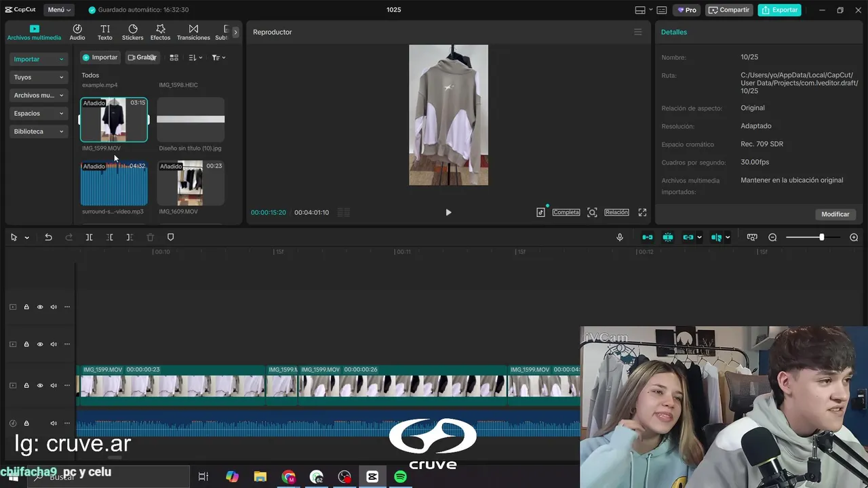Mute the audio waveform track

54,423
